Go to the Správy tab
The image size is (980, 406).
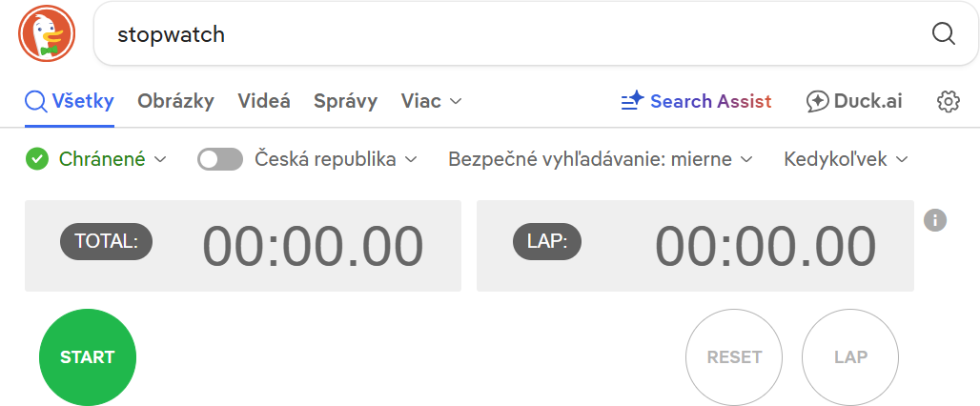click(345, 101)
